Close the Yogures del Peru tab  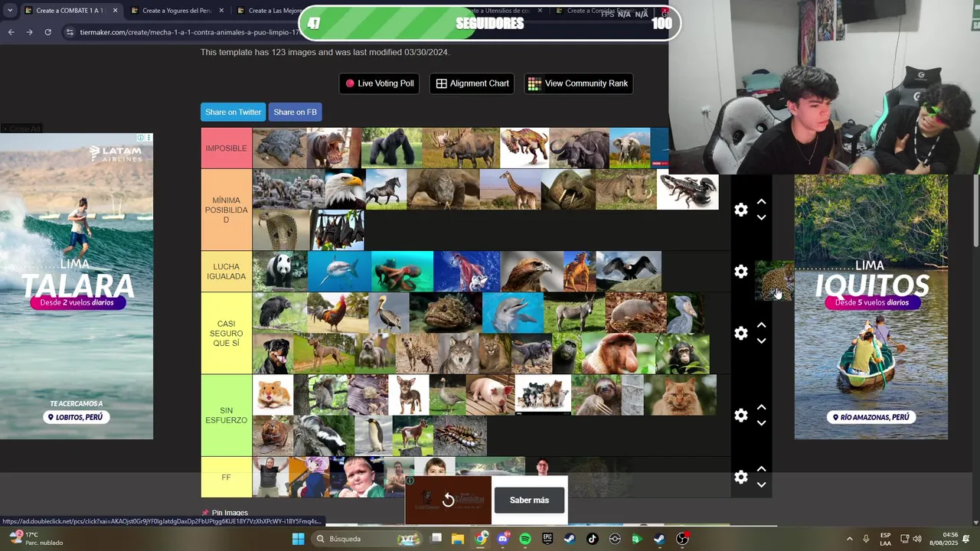[x=222, y=11]
